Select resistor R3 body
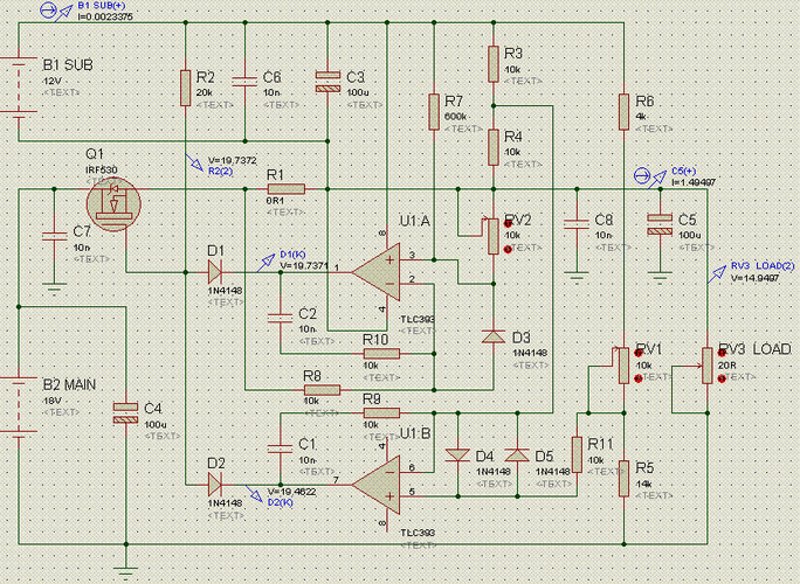The width and height of the screenshot is (800, 584). point(493,64)
